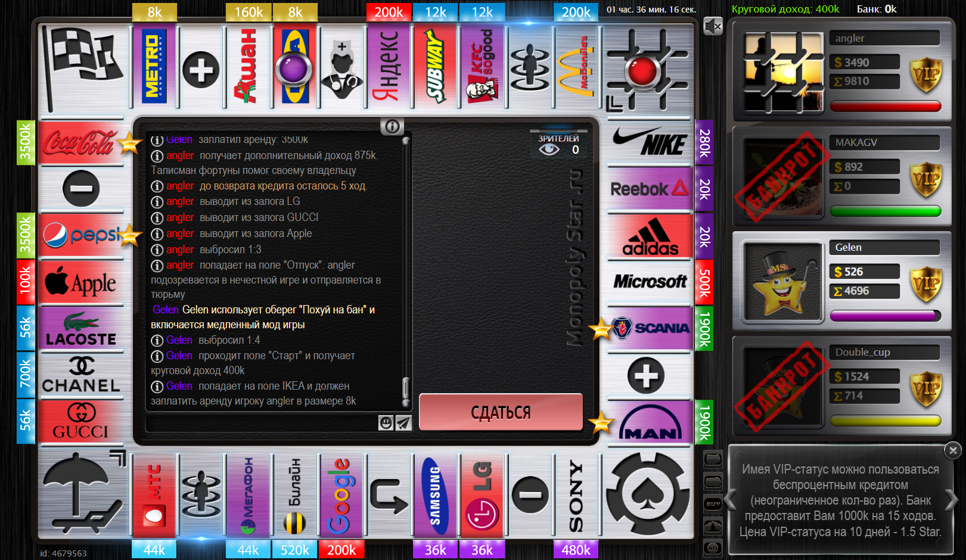
Task: Select the Google board cell
Action: (341, 496)
